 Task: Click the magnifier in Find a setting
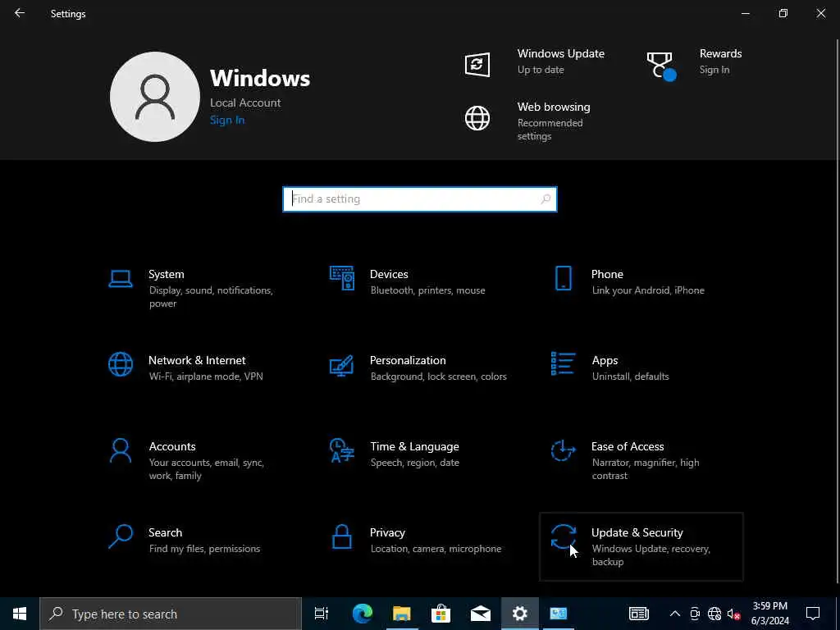[x=546, y=199]
